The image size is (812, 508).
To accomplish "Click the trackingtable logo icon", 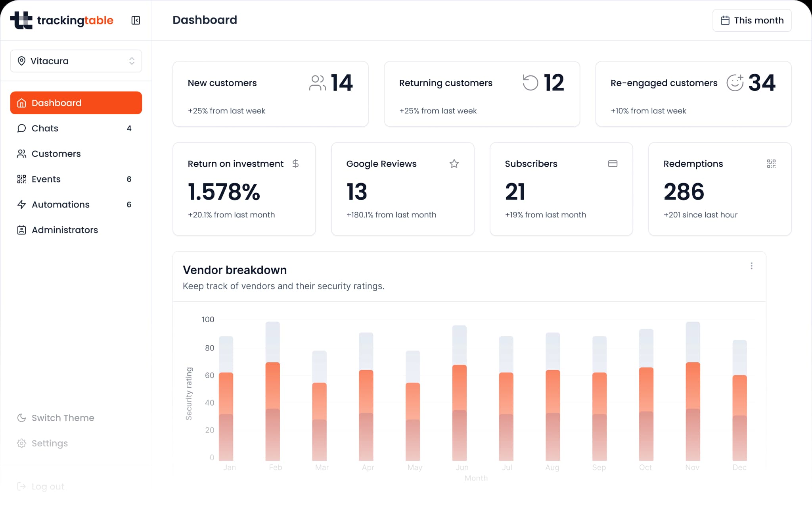I will (21, 20).
